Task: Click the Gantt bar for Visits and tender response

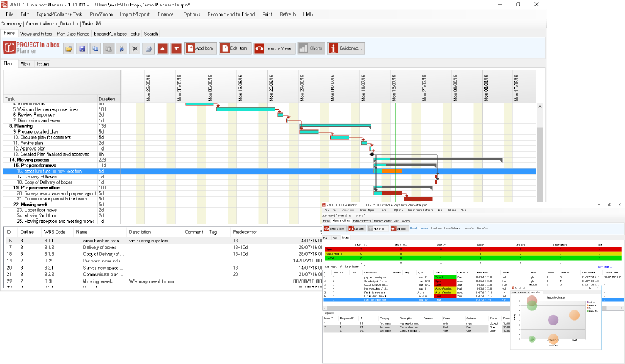Action: tap(246, 109)
